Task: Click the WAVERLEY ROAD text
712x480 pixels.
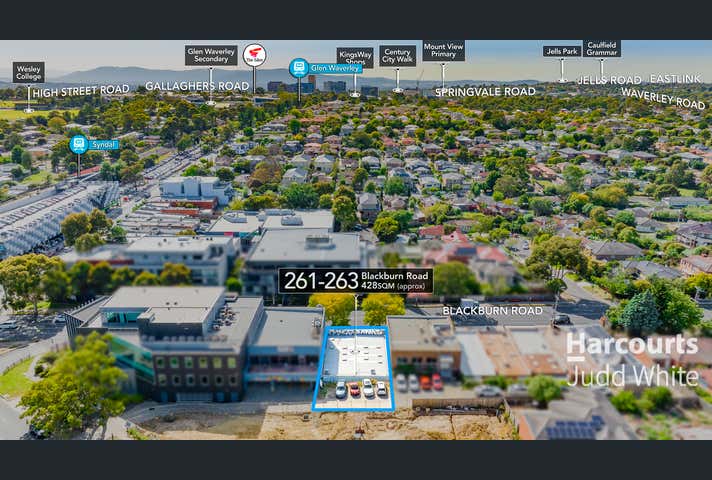Action: [663, 99]
